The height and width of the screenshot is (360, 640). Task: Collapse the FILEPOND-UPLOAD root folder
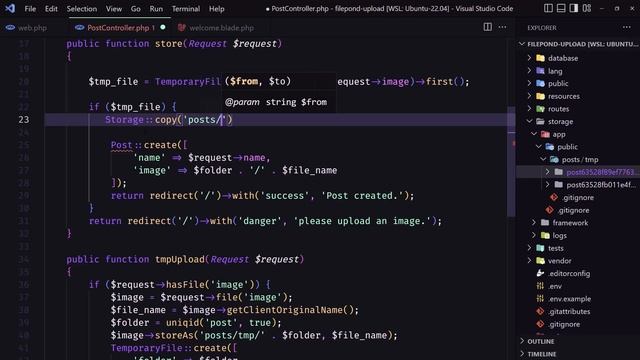click(522, 44)
